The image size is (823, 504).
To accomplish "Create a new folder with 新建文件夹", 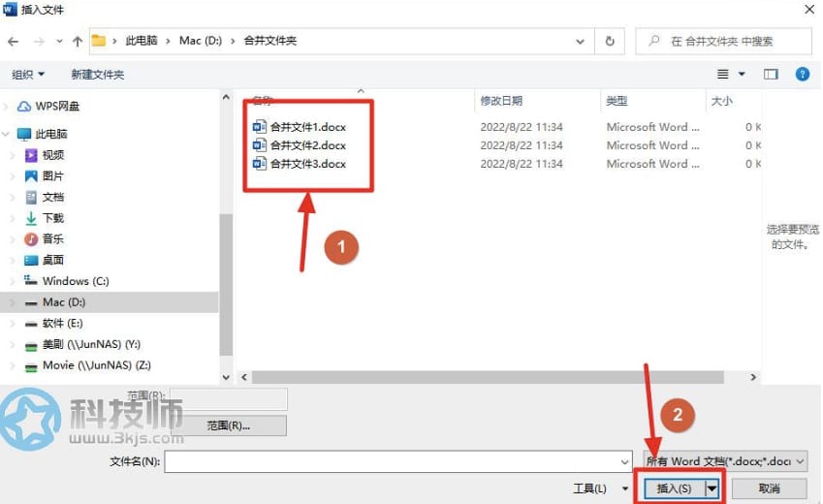I will 98,75.
